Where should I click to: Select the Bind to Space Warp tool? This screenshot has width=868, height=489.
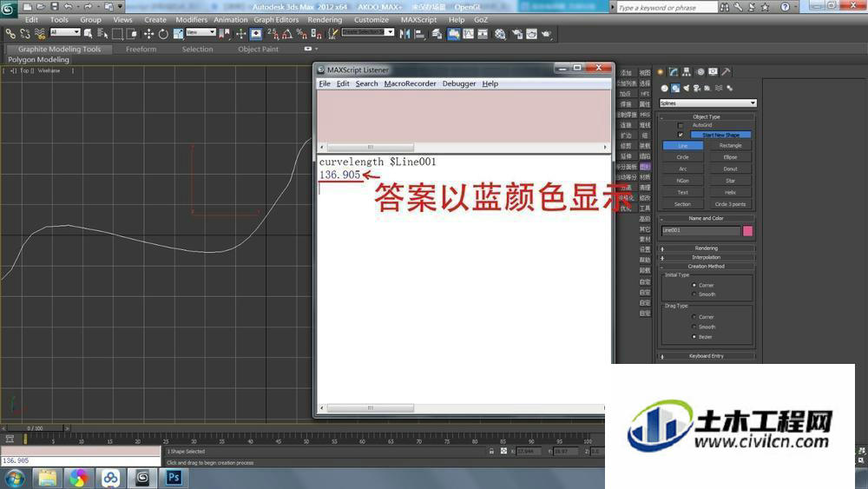coord(39,34)
